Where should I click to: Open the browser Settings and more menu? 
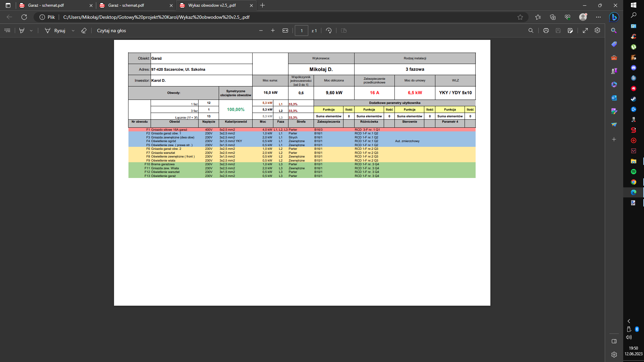(598, 17)
